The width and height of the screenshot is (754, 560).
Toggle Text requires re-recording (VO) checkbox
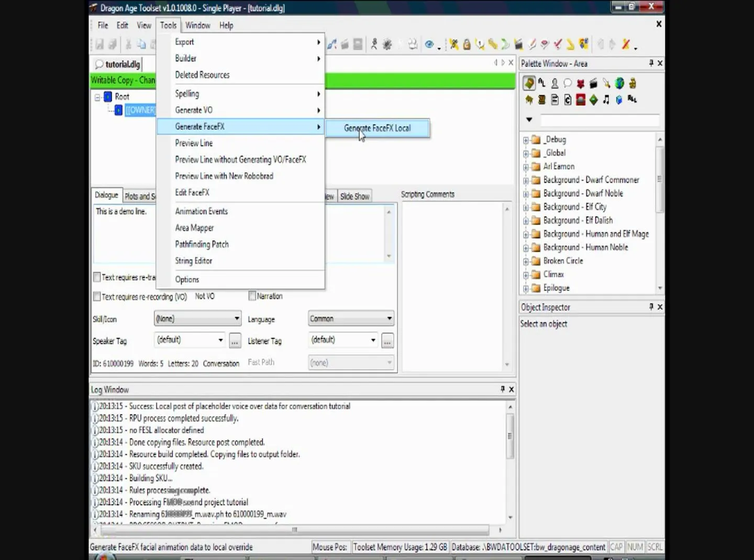pyautogui.click(x=97, y=296)
